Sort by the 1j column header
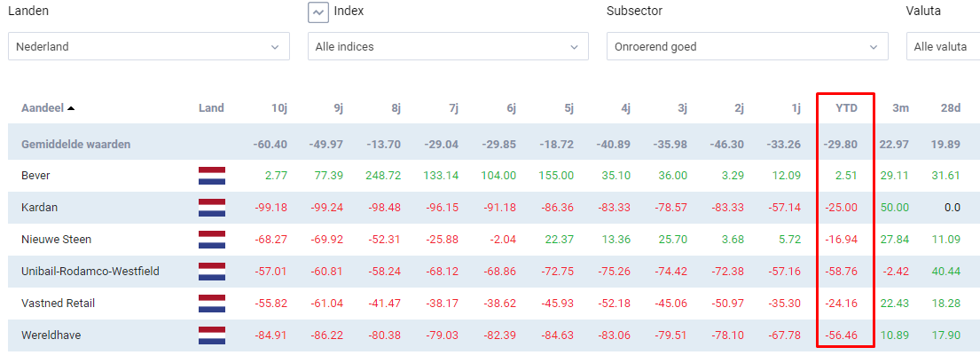980x363 pixels. [796, 108]
